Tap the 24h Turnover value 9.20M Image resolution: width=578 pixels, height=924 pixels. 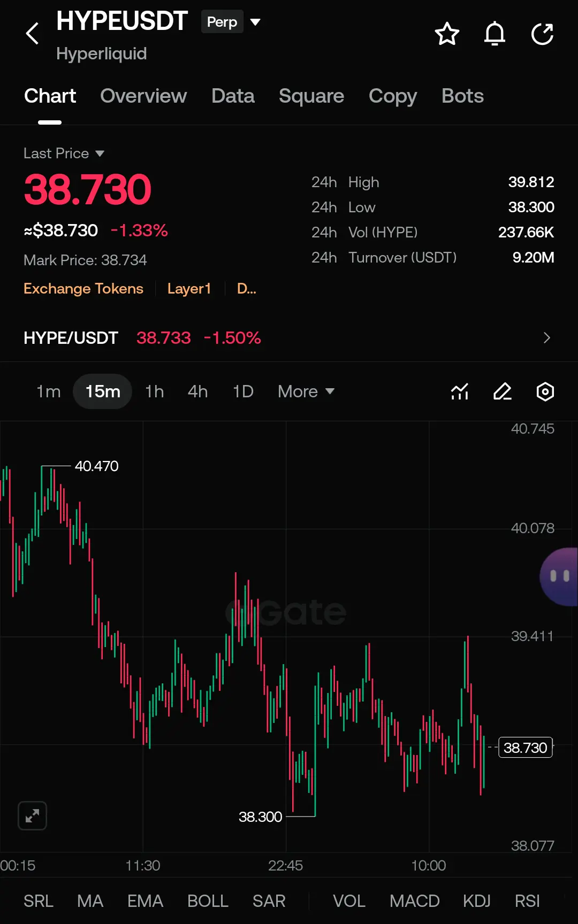(x=533, y=258)
